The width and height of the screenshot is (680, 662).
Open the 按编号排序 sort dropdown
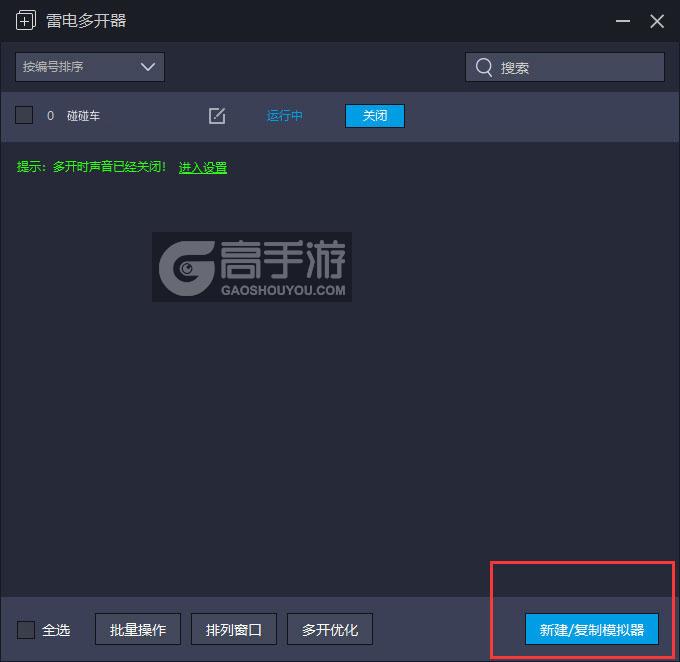pyautogui.click(x=90, y=67)
